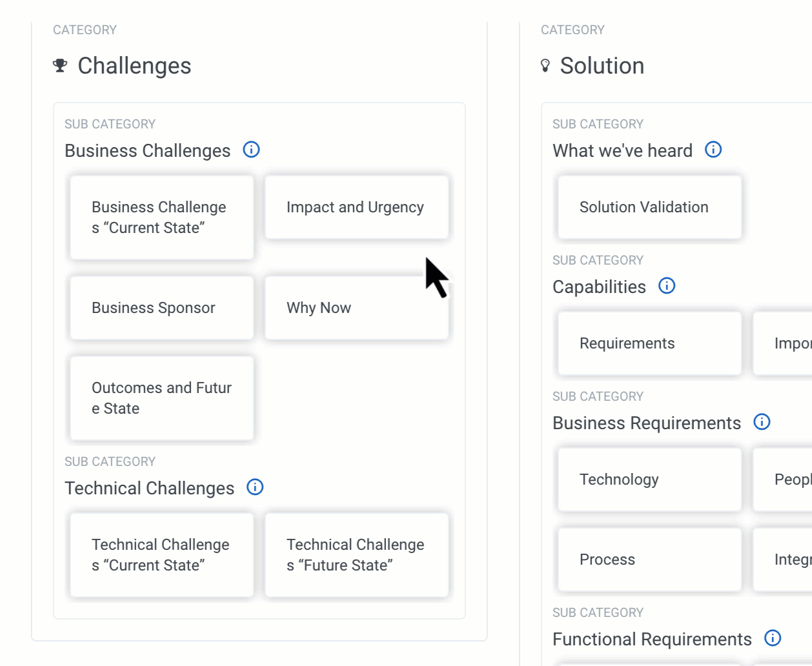Image resolution: width=812 pixels, height=666 pixels.
Task: Open Outcomes and Future State card
Action: (x=161, y=398)
